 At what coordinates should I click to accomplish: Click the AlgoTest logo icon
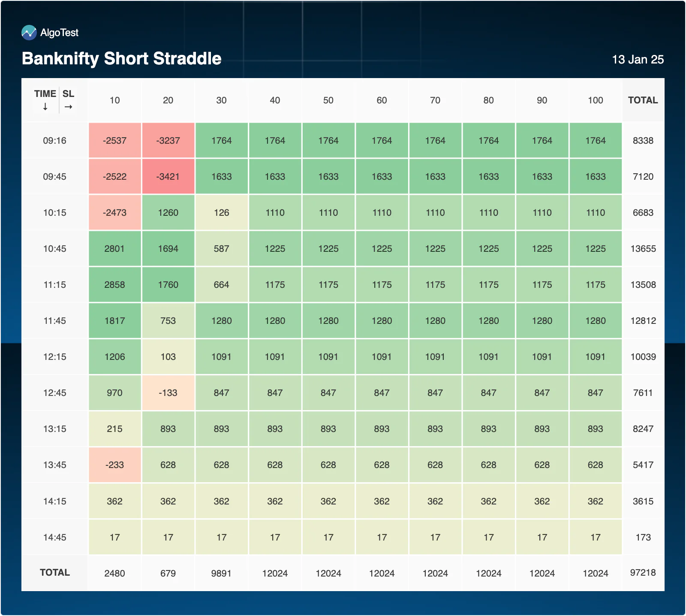click(29, 33)
